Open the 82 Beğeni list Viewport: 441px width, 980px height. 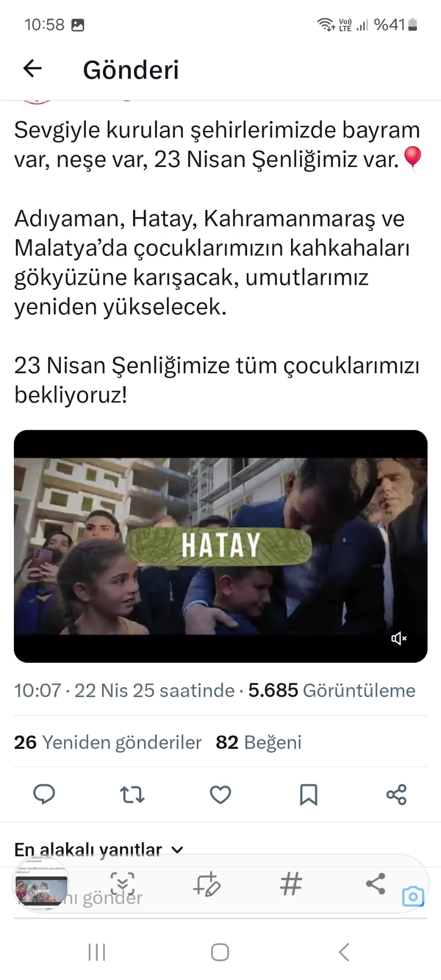tap(259, 742)
